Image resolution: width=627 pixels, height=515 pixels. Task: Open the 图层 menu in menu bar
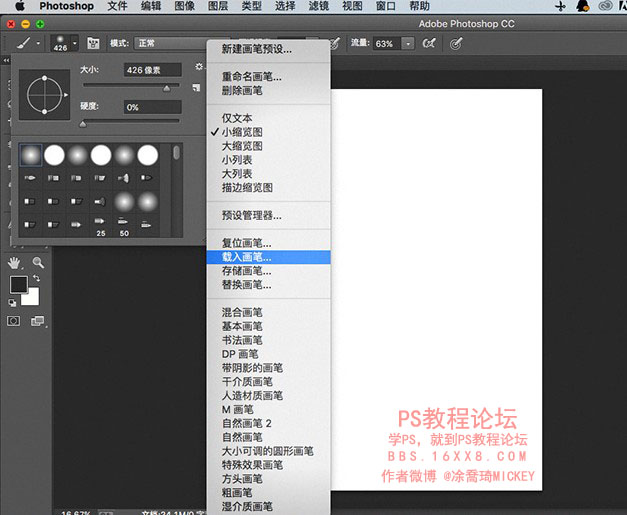tap(218, 6)
